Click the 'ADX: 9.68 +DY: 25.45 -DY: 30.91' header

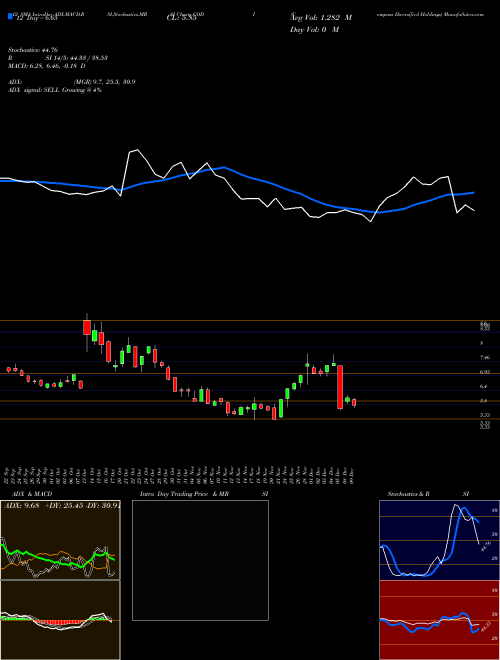(62, 506)
